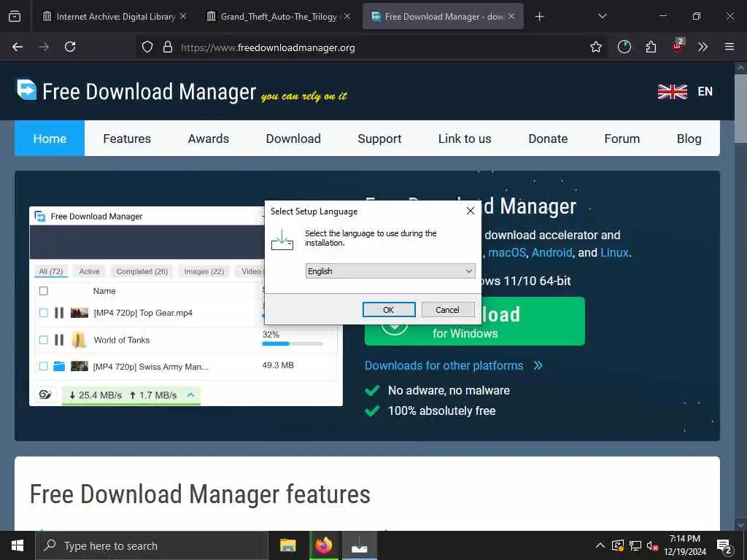
Task: Open the English language dropdown
Action: click(390, 271)
